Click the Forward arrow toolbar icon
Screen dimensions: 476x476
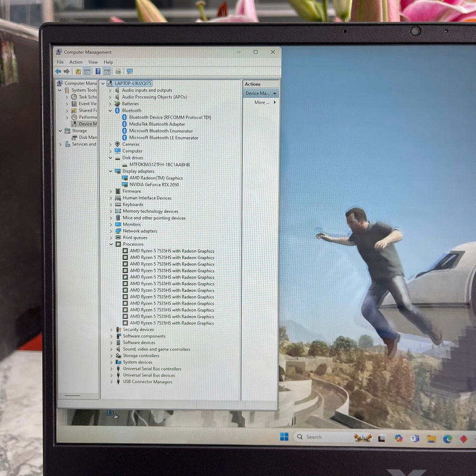click(67, 71)
